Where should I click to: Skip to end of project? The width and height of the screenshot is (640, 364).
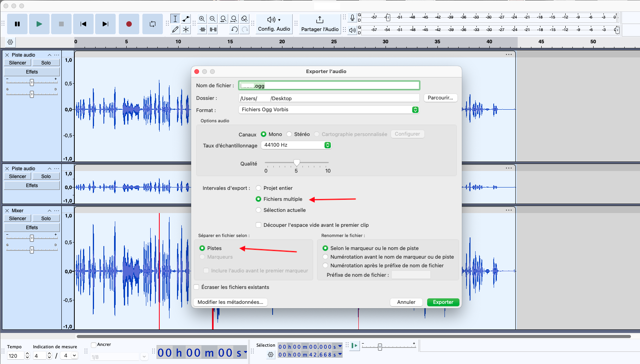[x=105, y=24]
